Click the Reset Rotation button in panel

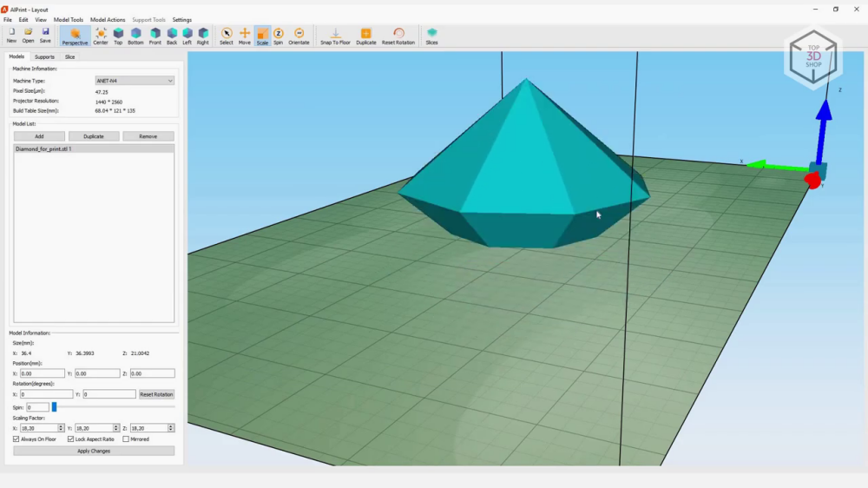tap(156, 394)
